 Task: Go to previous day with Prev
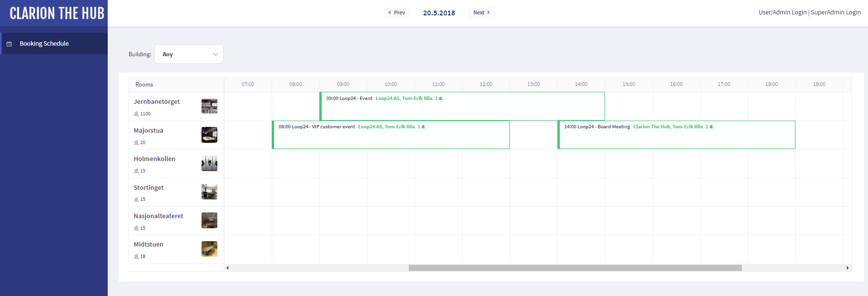point(397,12)
